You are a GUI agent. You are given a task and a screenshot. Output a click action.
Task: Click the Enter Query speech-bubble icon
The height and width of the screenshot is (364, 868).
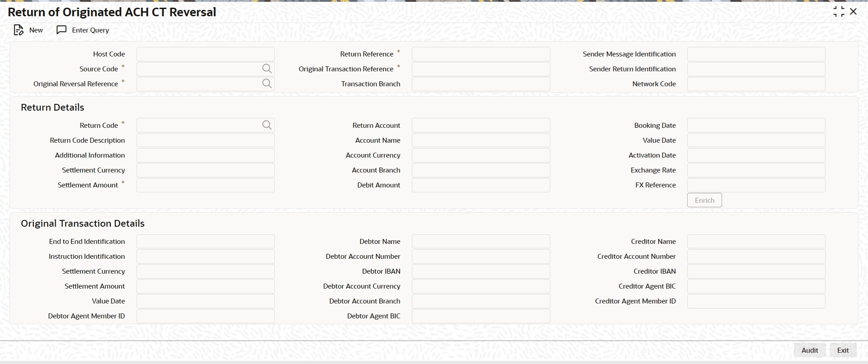(x=61, y=30)
